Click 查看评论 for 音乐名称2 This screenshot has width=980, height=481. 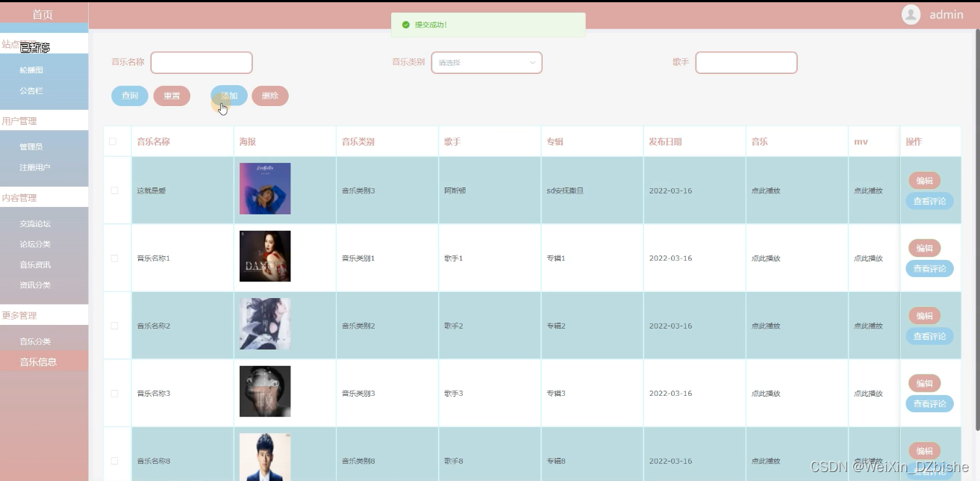click(x=930, y=336)
